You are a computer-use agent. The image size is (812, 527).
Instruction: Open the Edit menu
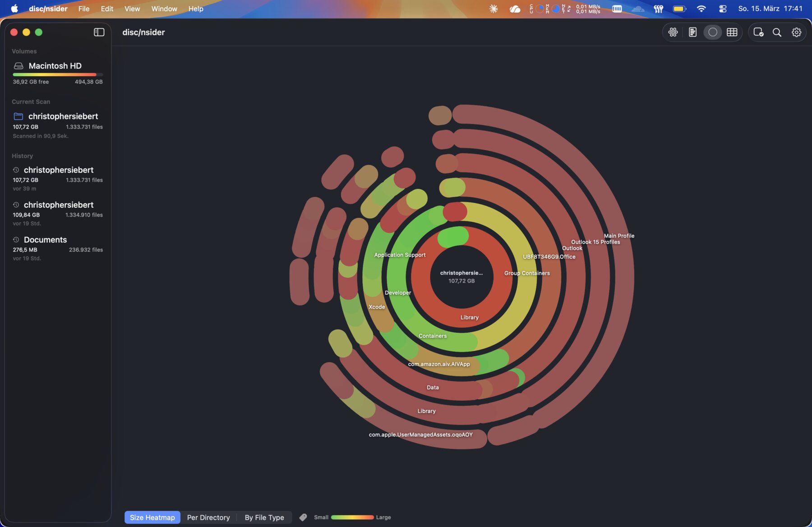[107, 9]
